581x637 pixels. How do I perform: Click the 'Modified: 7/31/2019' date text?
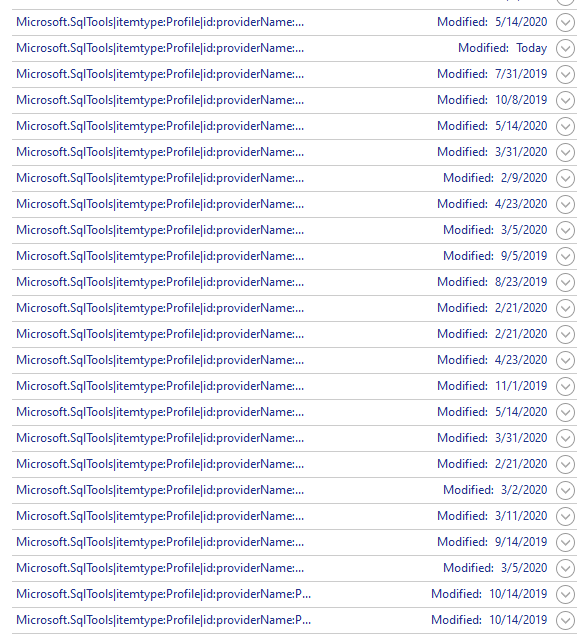pos(492,74)
